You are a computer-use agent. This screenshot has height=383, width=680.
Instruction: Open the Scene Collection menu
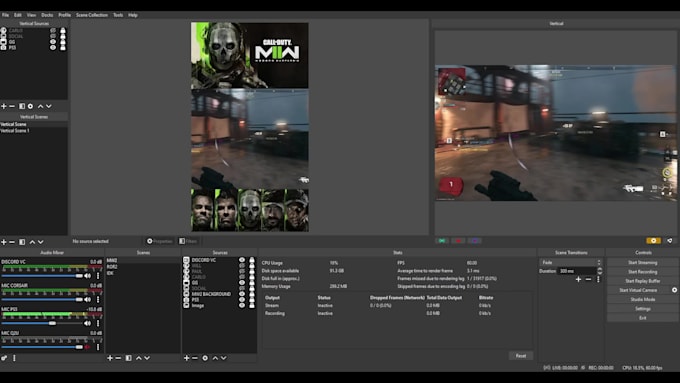pos(92,15)
